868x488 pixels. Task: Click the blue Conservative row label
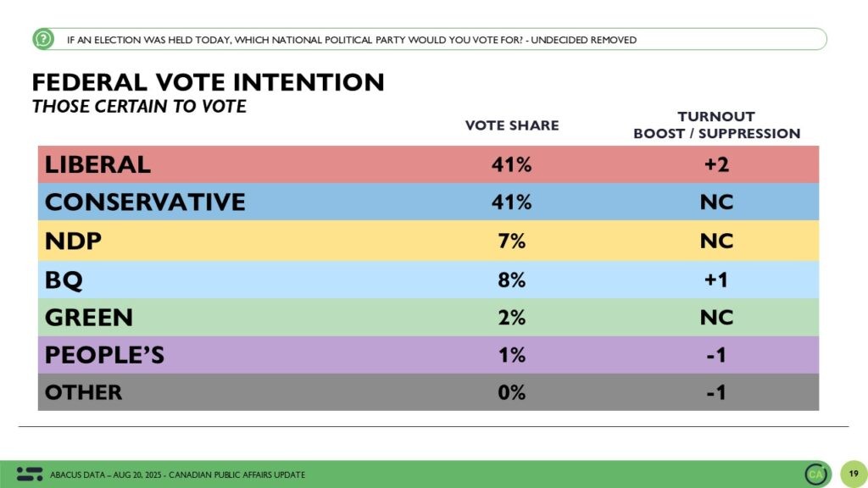(x=145, y=202)
